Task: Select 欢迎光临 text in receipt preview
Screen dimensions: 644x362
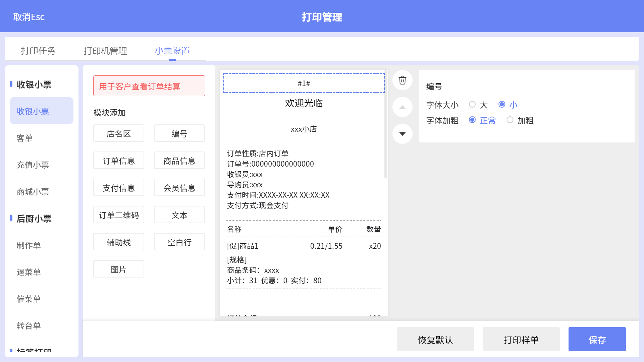Action: click(x=304, y=103)
